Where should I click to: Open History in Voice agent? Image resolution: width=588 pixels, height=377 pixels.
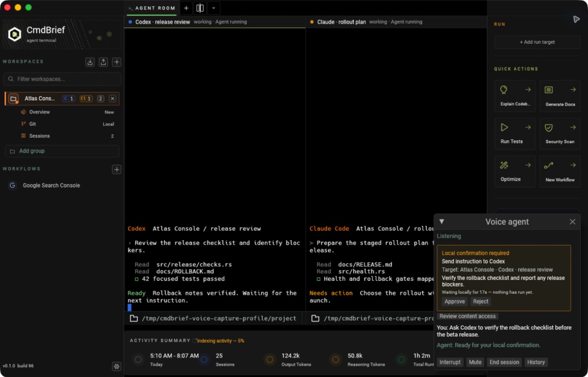tap(536, 362)
